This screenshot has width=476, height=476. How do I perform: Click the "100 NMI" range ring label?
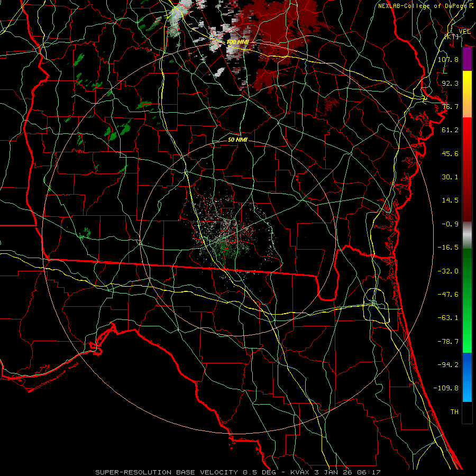[x=237, y=42]
